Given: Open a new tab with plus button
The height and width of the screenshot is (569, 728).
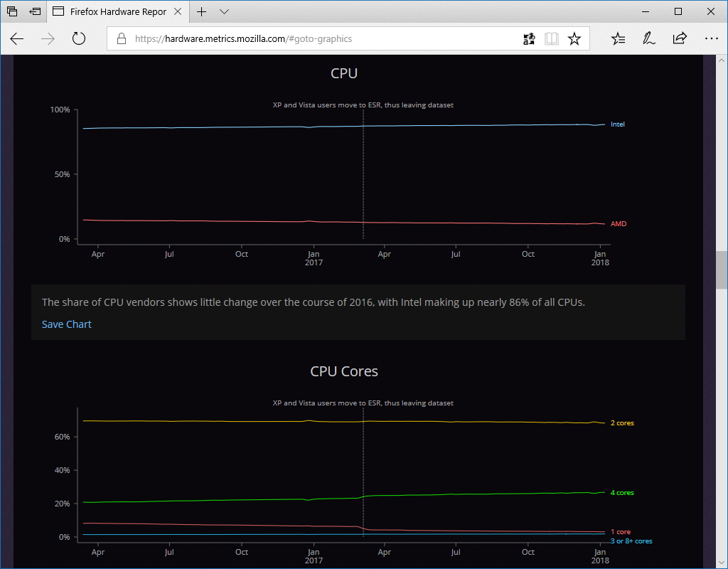Looking at the screenshot, I should (201, 11).
